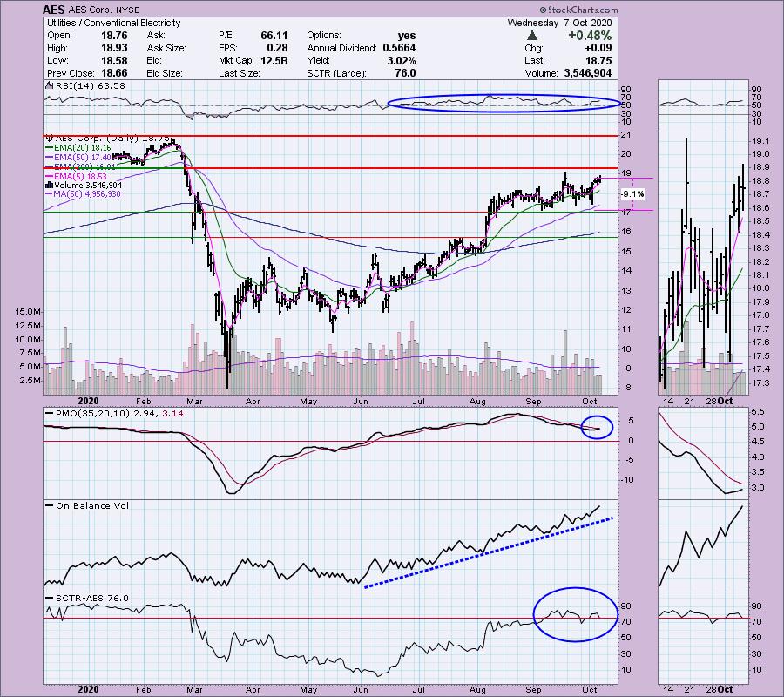Click the 2.5M volume axis label
Image resolution: width=784 pixels, height=697 pixels.
pos(30,381)
